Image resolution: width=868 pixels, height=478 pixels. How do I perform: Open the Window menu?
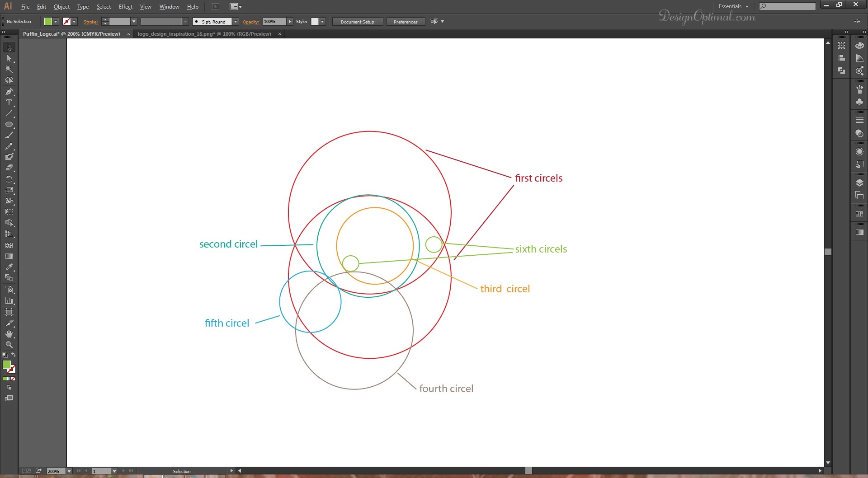pos(169,7)
